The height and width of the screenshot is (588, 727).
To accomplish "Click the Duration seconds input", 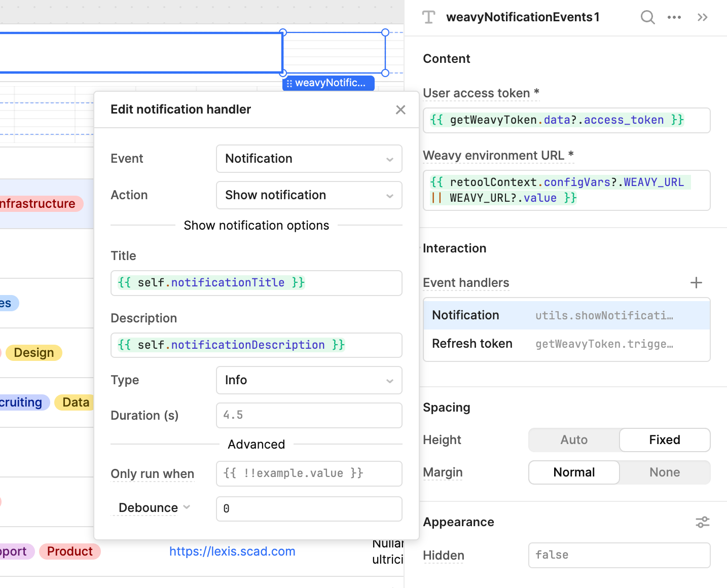I will (309, 415).
